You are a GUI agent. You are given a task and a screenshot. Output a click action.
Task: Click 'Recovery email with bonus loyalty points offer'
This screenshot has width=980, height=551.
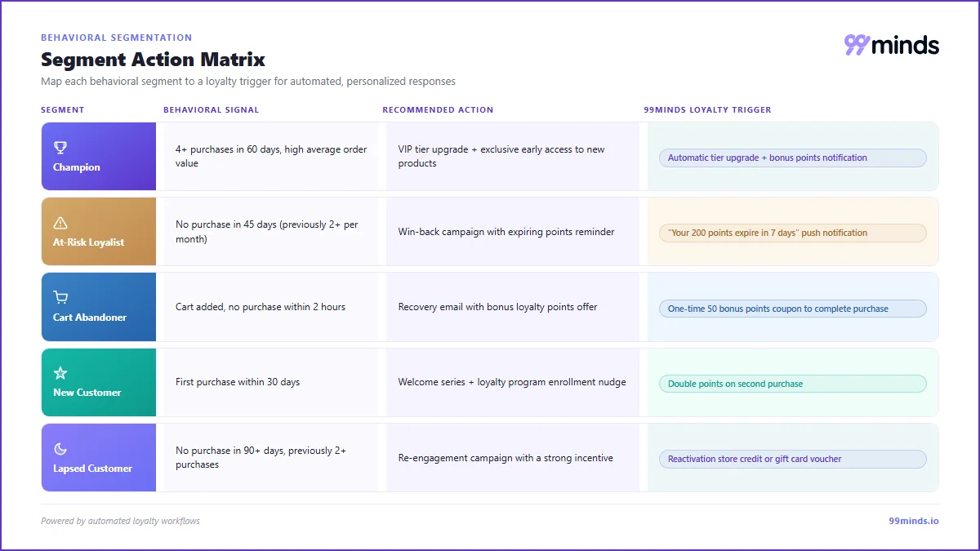[x=497, y=307]
